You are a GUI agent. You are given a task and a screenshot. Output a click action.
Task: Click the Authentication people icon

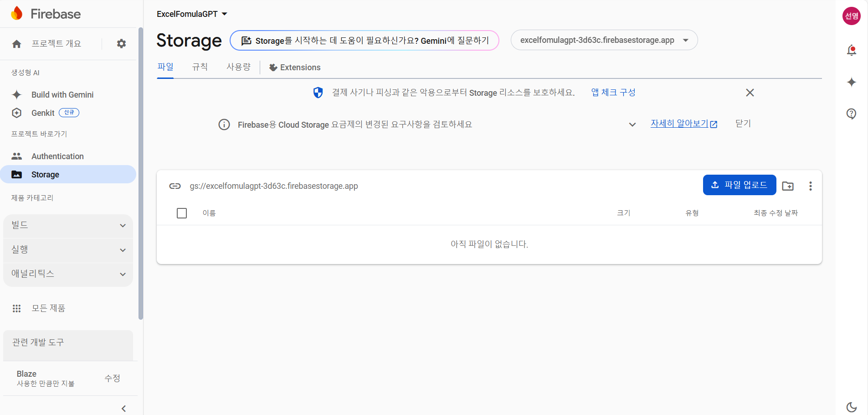pos(17,156)
